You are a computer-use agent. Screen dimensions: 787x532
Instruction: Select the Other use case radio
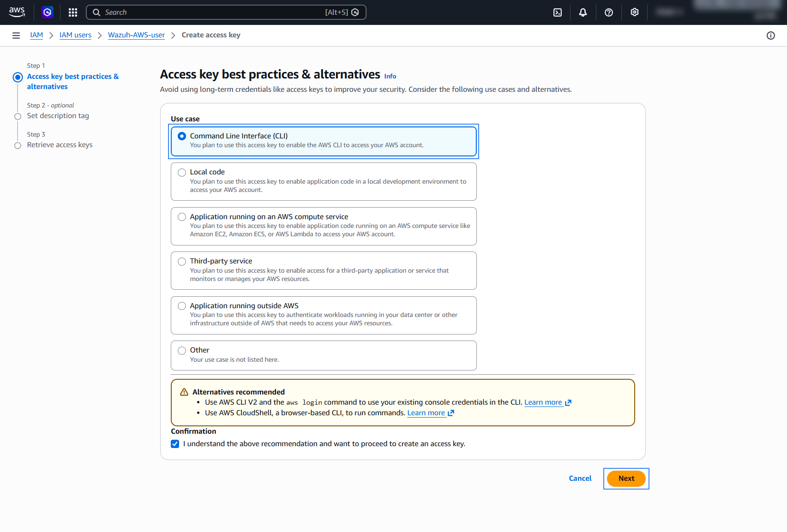pos(182,351)
